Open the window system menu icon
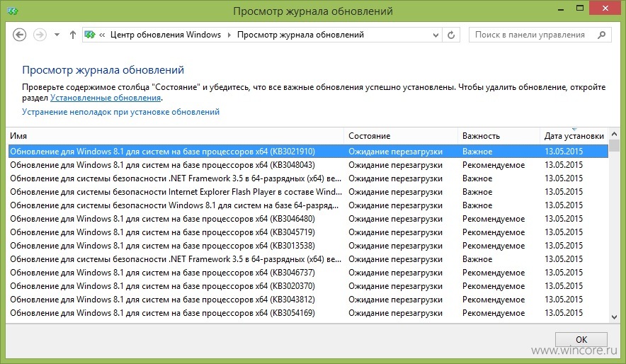 [13, 11]
